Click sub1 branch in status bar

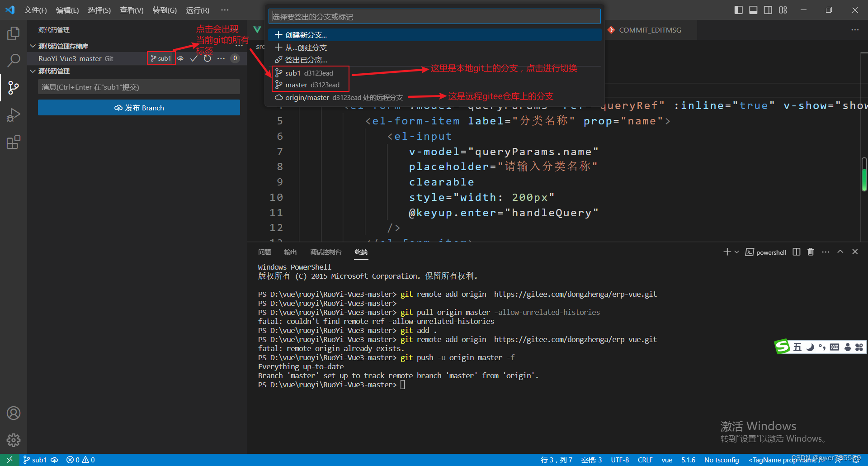[x=35, y=460]
